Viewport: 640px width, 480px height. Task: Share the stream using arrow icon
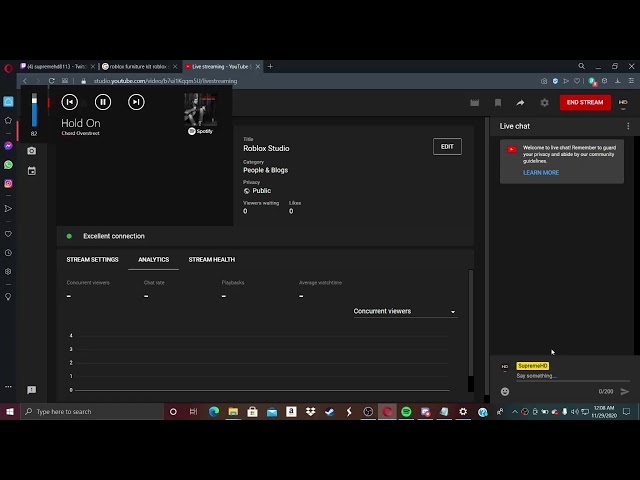click(x=520, y=102)
